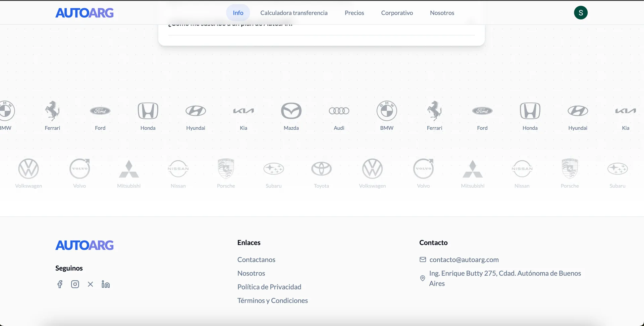The width and height of the screenshot is (644, 326).
Task: Click the Enlaces heading
Action: pos(249,243)
